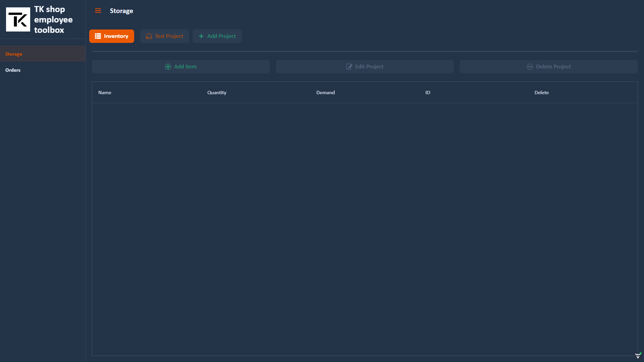Click the Demand column header

click(325, 93)
